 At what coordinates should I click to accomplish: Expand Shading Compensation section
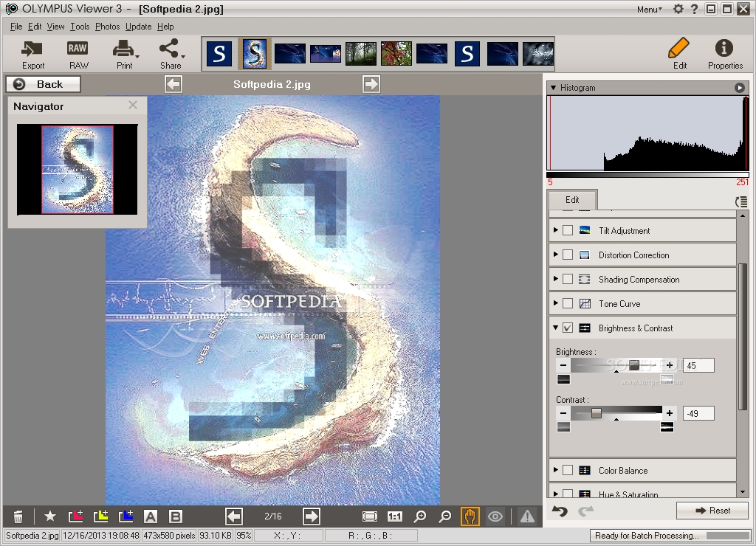[x=555, y=279]
